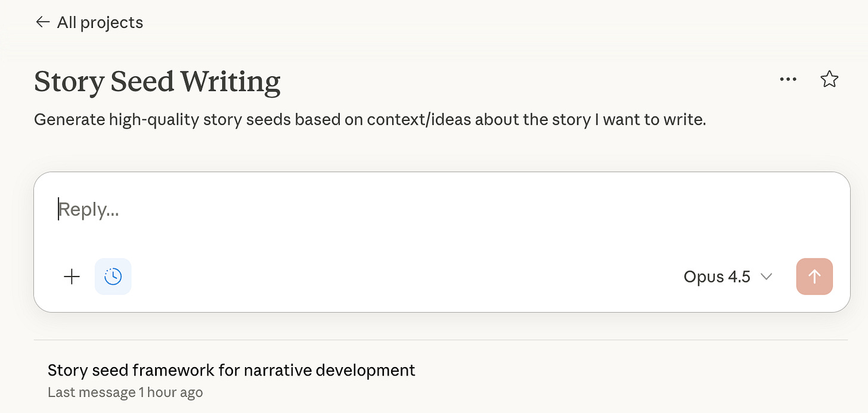Click the clock icon in the composer
This screenshot has height=413, width=868.
coord(113,277)
